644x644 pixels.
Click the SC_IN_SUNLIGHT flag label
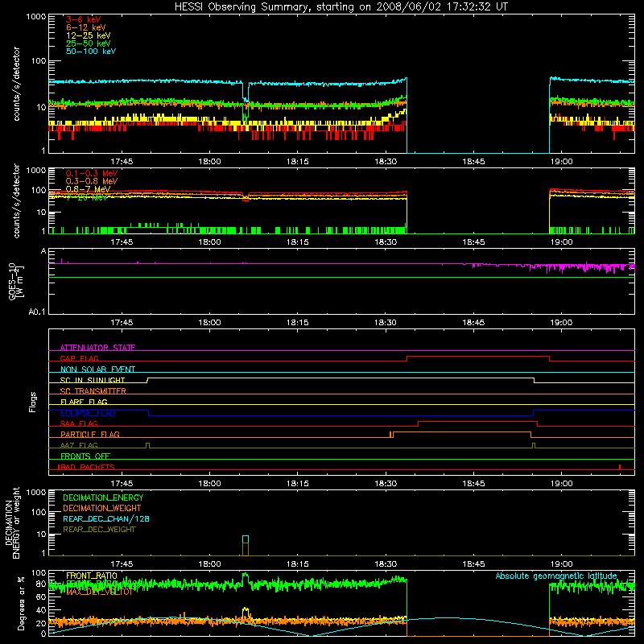pos(93,380)
